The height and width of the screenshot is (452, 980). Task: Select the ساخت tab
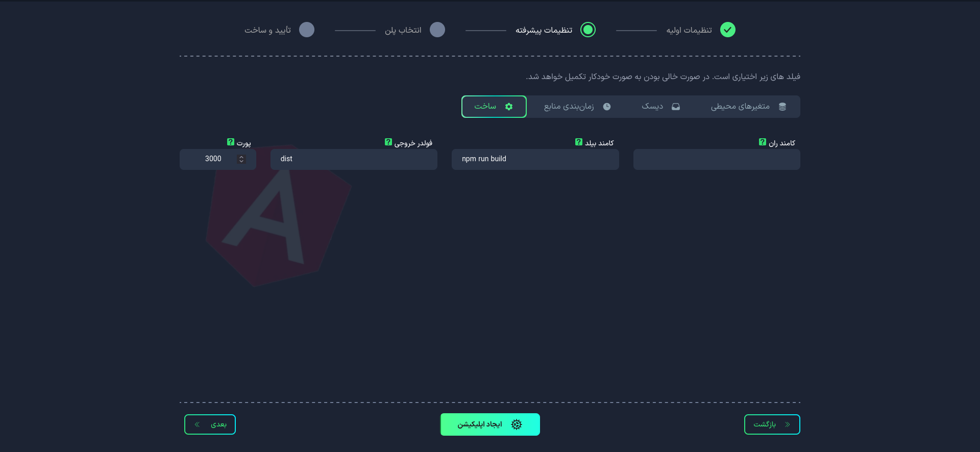point(494,107)
